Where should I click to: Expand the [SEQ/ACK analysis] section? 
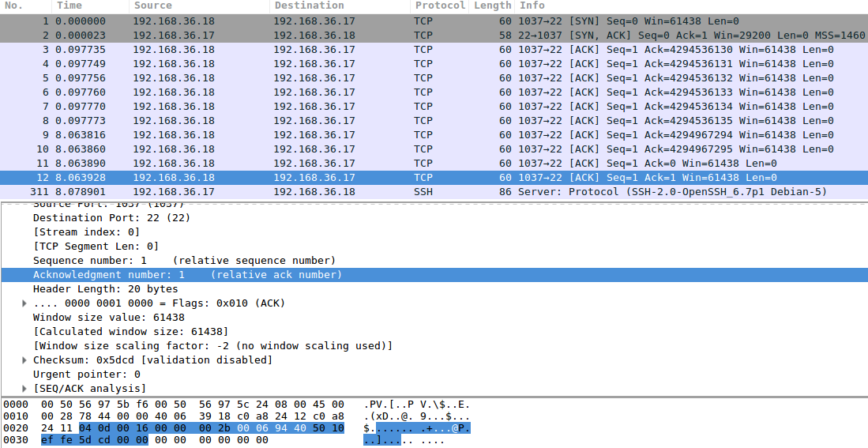pyautogui.click(x=24, y=389)
